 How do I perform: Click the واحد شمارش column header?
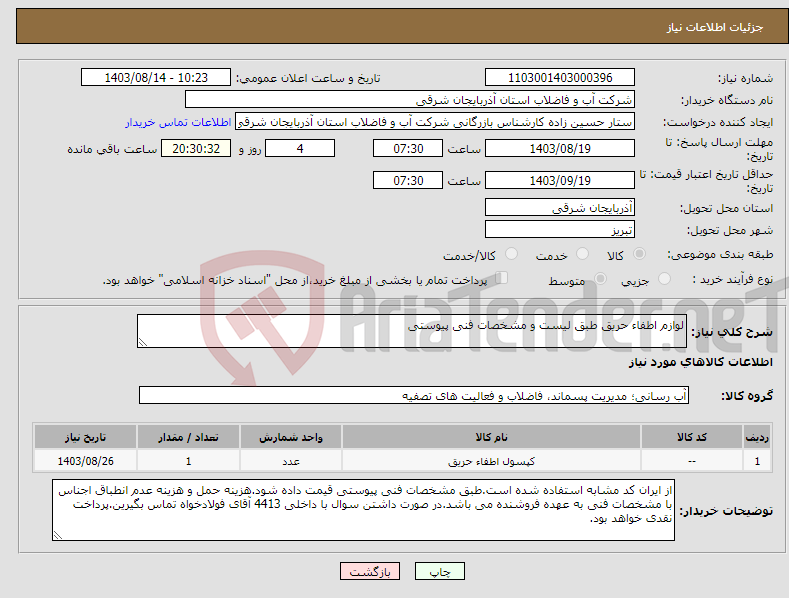pyautogui.click(x=291, y=437)
